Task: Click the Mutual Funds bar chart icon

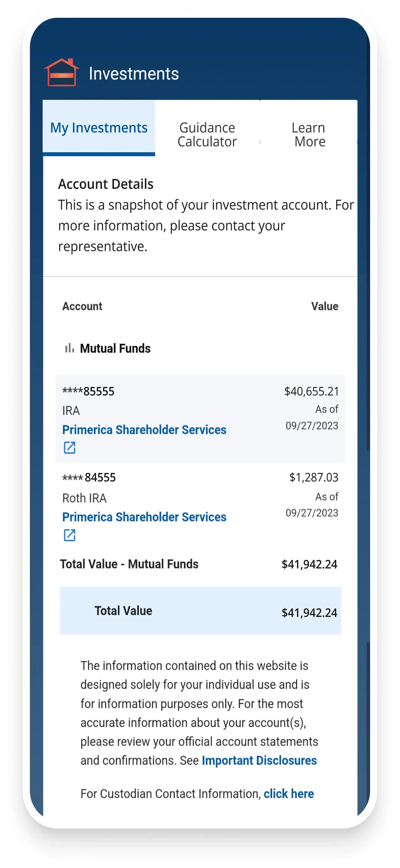Action: click(69, 348)
